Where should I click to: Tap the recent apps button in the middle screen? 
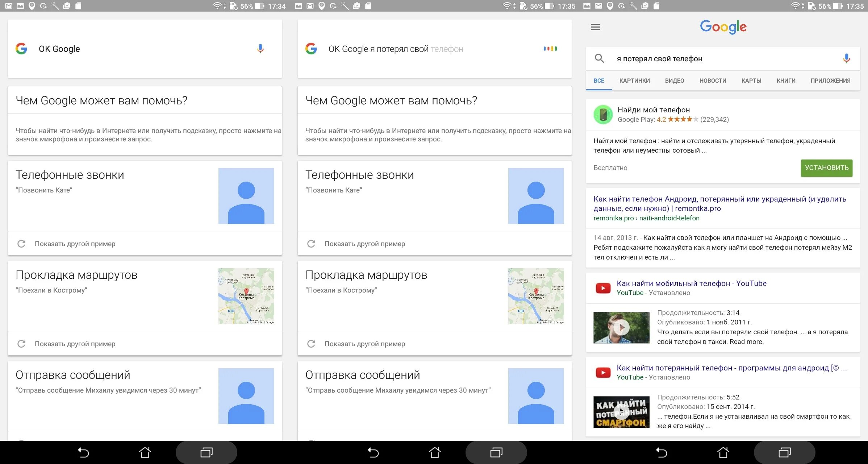pyautogui.click(x=496, y=452)
